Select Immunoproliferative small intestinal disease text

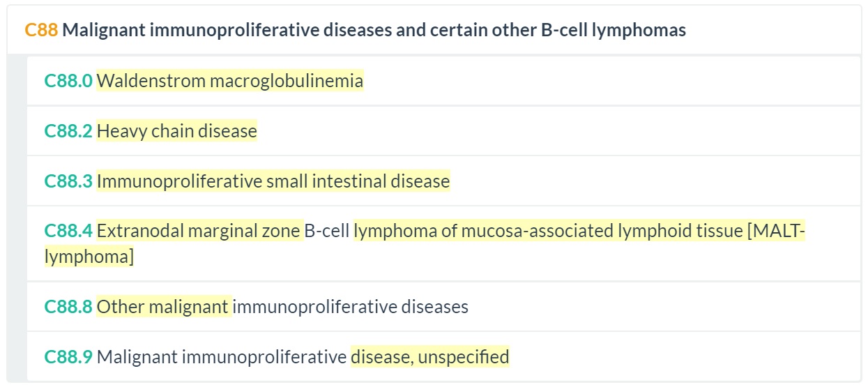pyautogui.click(x=273, y=181)
